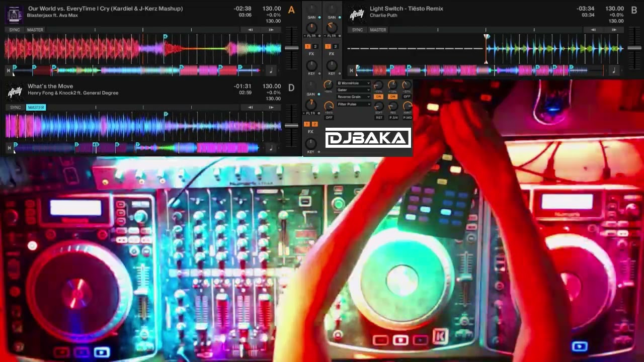Expand the FLTR selector arrow on deck A channel
This screenshot has height=362, width=644.
pos(304,36)
